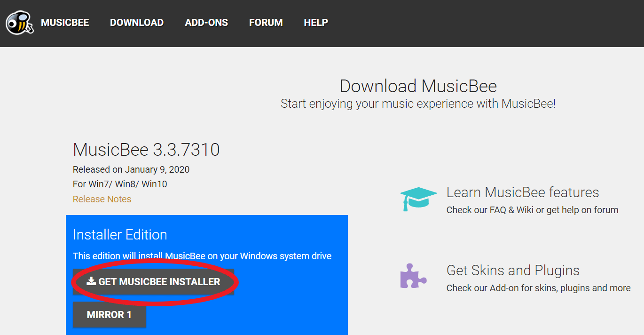
Task: Click the Add-on skins and plugins description
Action: [538, 287]
